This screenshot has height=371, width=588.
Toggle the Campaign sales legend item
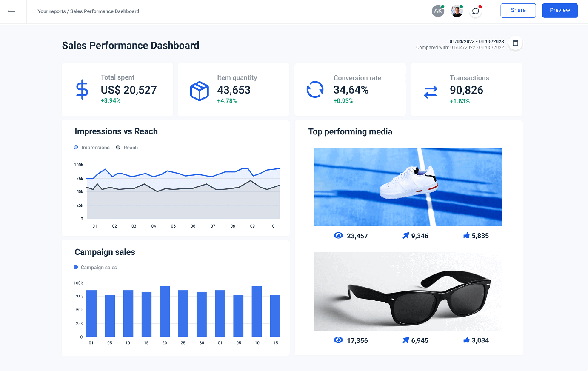(95, 267)
